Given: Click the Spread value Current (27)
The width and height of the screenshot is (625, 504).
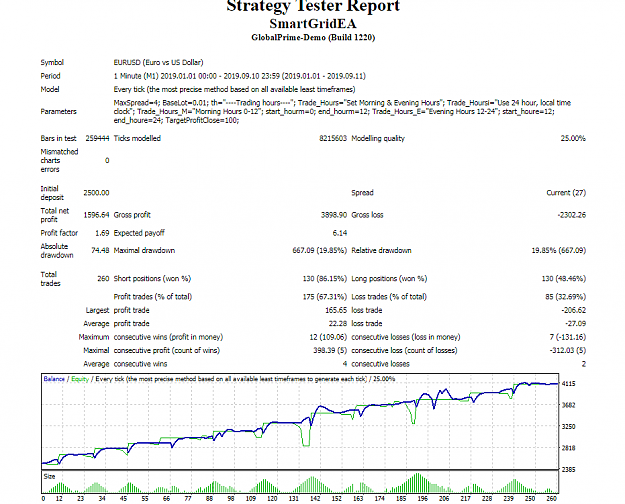Looking at the screenshot, I should (566, 193).
